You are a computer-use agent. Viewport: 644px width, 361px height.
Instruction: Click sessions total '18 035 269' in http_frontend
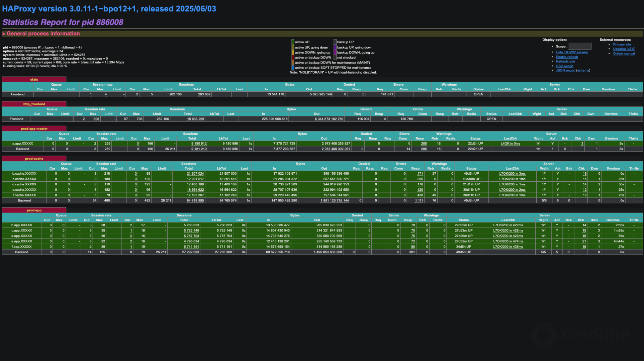click(x=196, y=119)
